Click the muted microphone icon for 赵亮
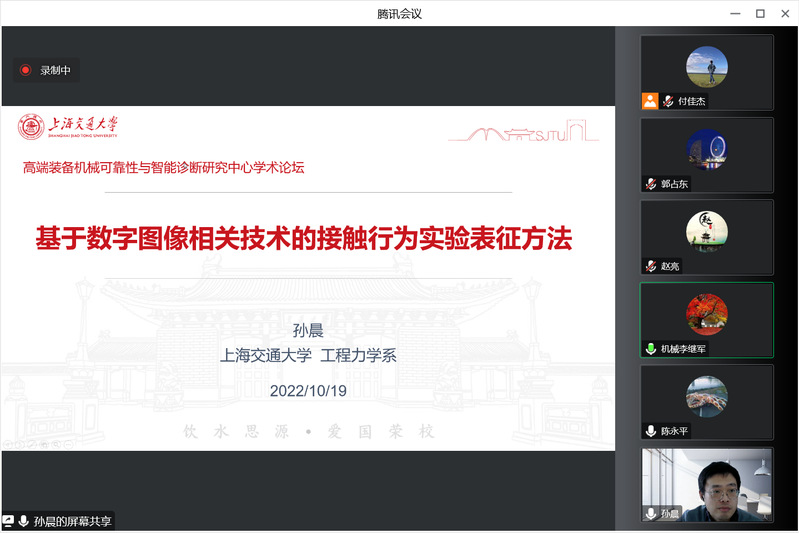 coord(652,267)
